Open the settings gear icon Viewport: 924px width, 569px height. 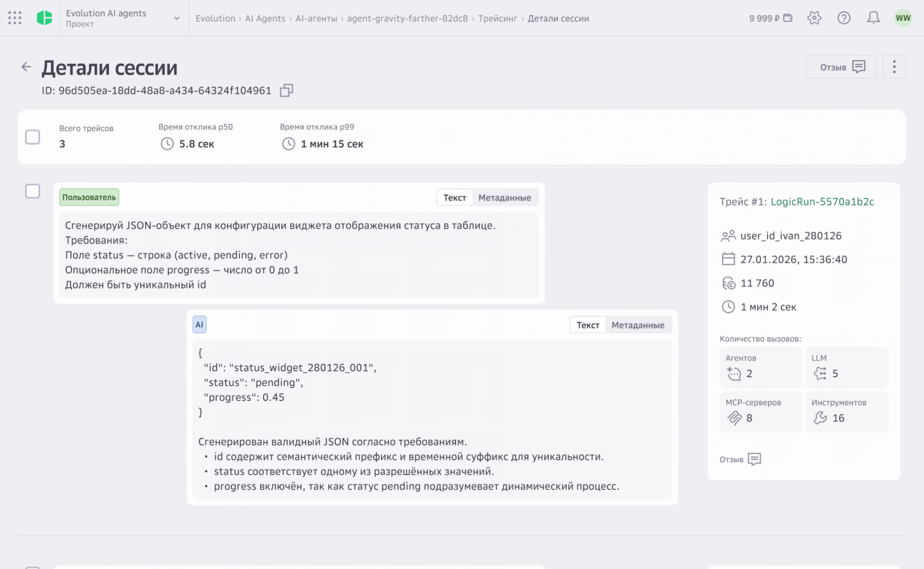(814, 18)
